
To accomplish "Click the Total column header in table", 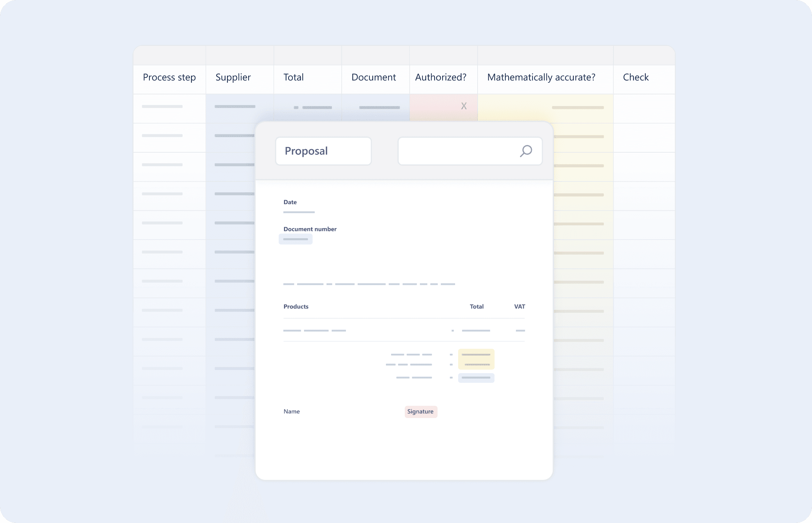I will pos(293,77).
